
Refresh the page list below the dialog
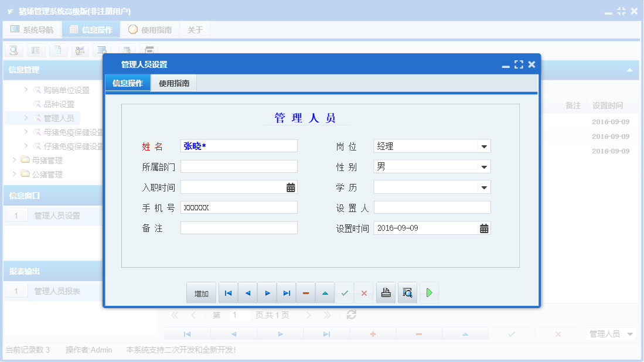[x=350, y=315]
